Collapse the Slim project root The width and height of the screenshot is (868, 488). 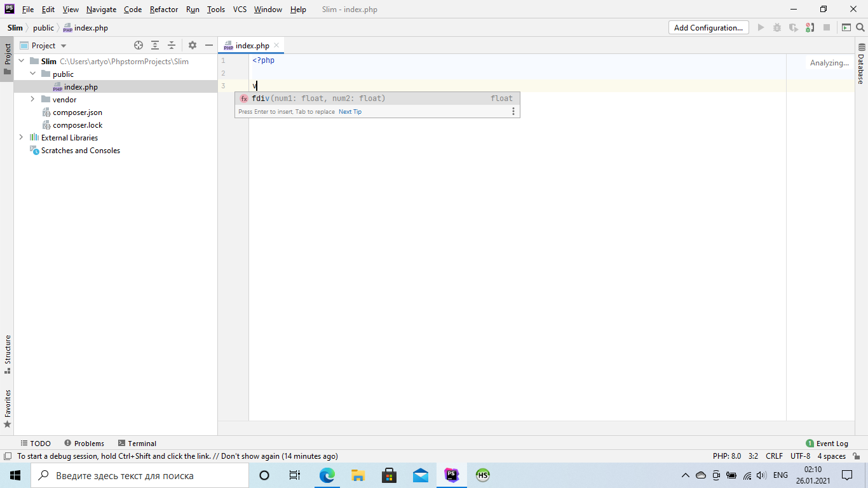tap(22, 61)
